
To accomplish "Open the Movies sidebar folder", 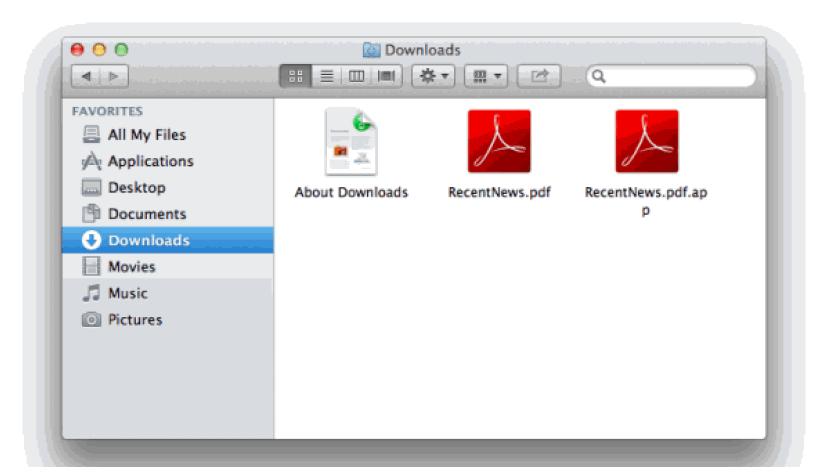I will (131, 267).
